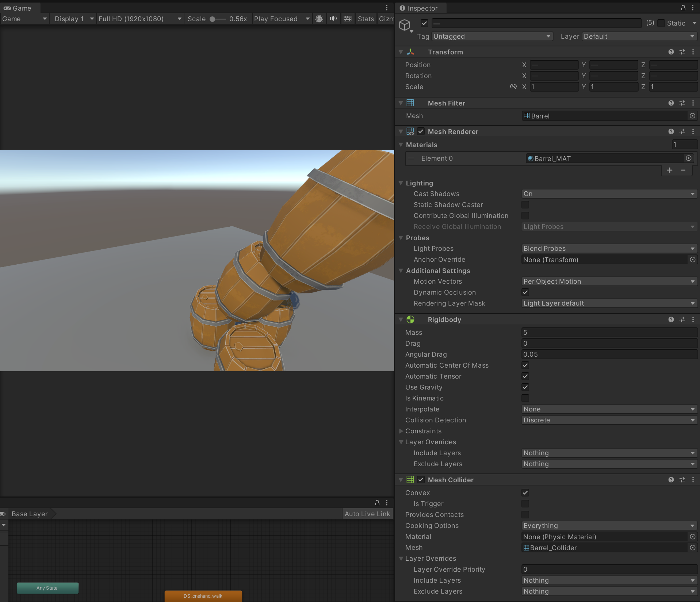Disable Dynamic Occlusion checkbox

click(x=525, y=292)
